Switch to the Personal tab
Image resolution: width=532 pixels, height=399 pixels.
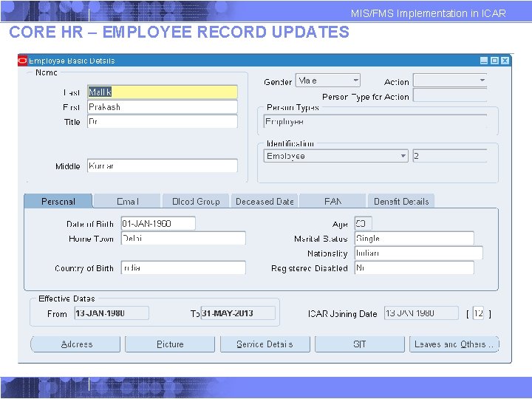[58, 202]
